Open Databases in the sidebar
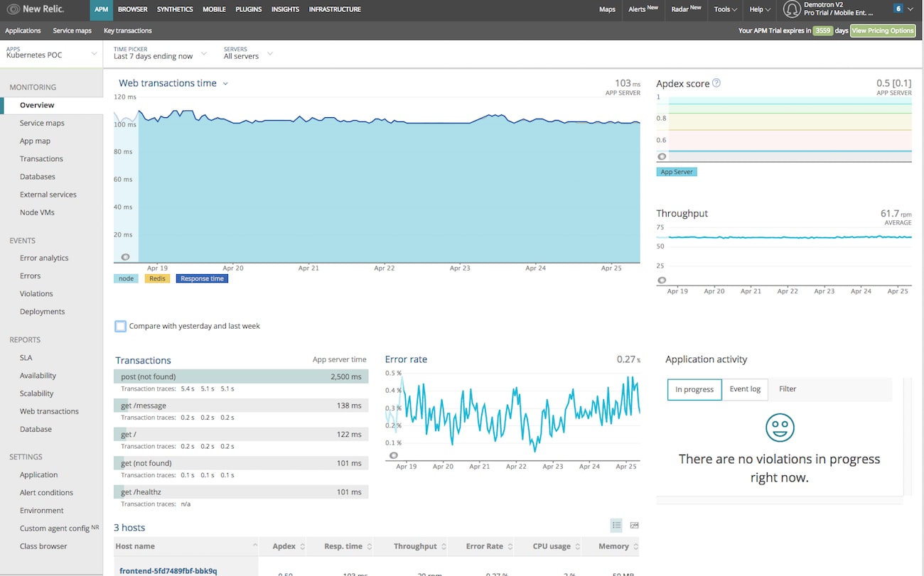Screen dimensions: 924x576 (38, 176)
